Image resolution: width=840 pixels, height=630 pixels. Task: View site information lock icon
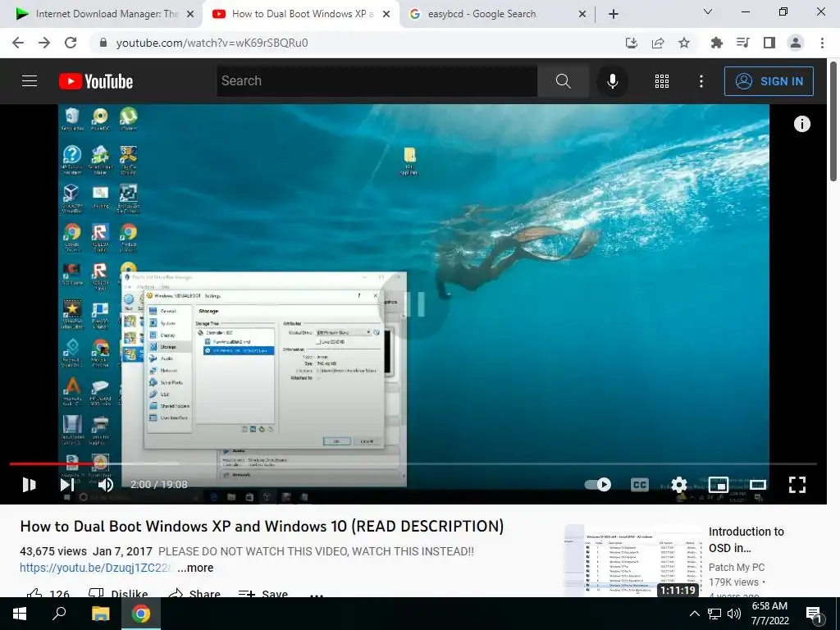(x=103, y=43)
